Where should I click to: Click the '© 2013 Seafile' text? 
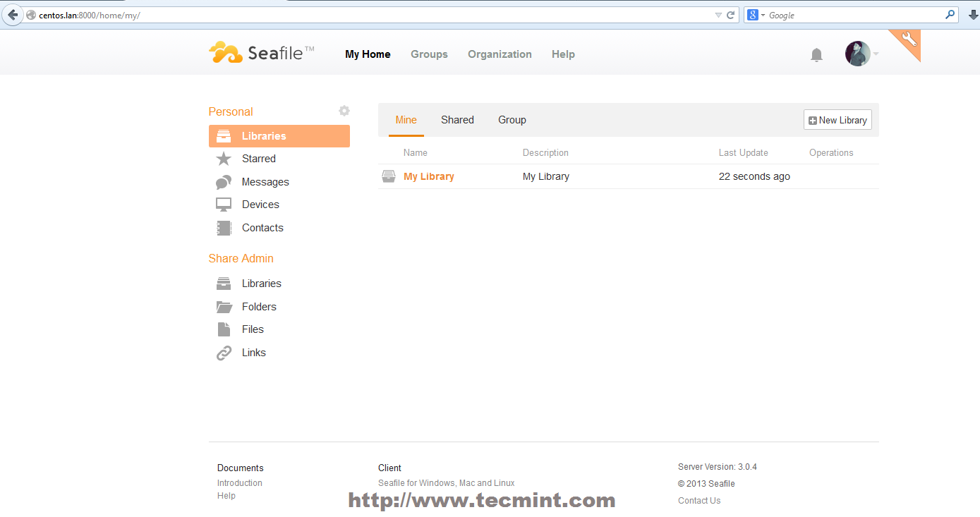[706, 484]
